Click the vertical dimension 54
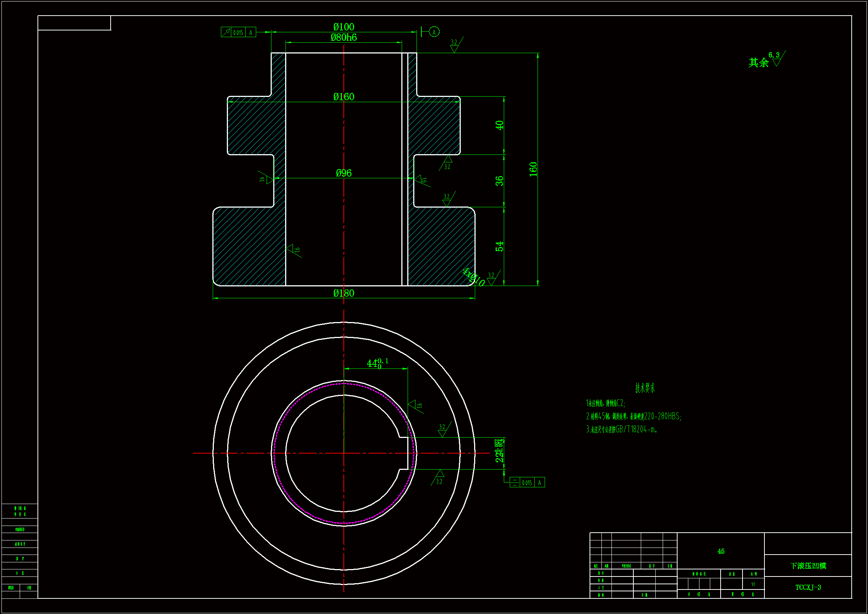Image resolution: width=868 pixels, height=614 pixels. pos(499,246)
